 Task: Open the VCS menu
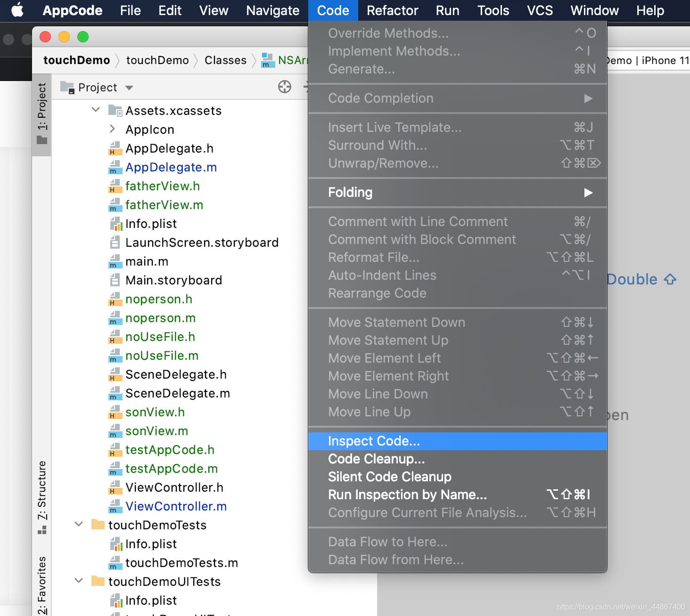coord(540,10)
